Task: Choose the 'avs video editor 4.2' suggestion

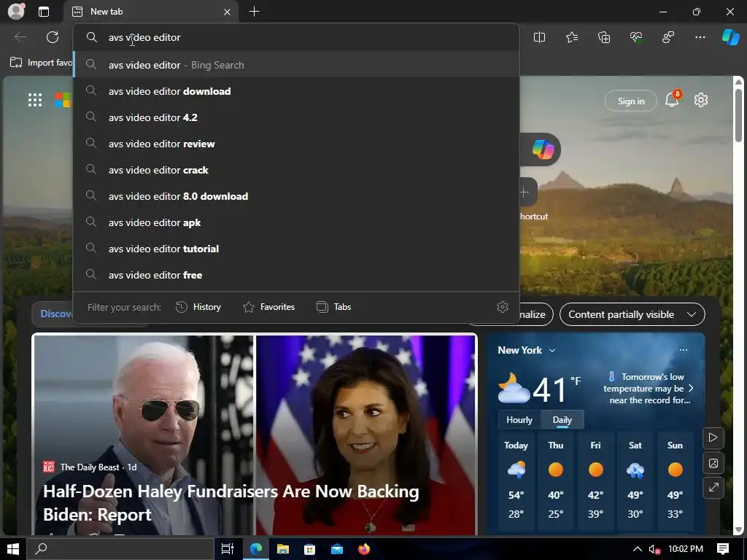Action: coord(296,117)
